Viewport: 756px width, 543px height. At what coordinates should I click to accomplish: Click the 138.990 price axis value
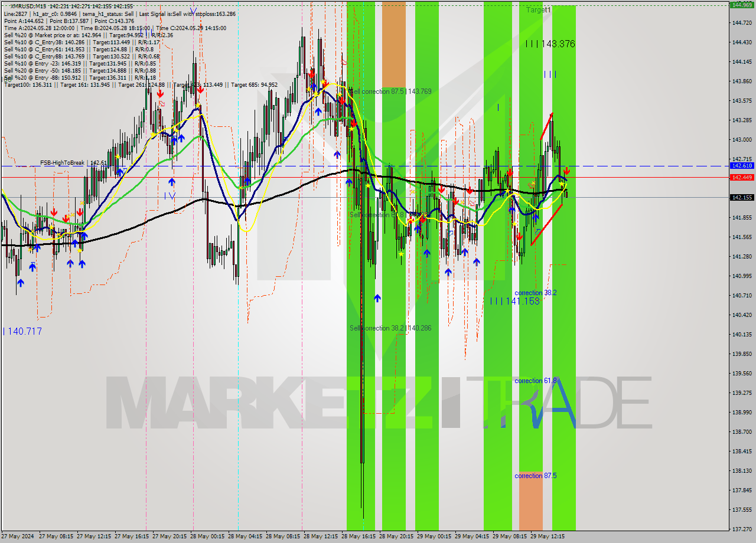[x=742, y=413]
